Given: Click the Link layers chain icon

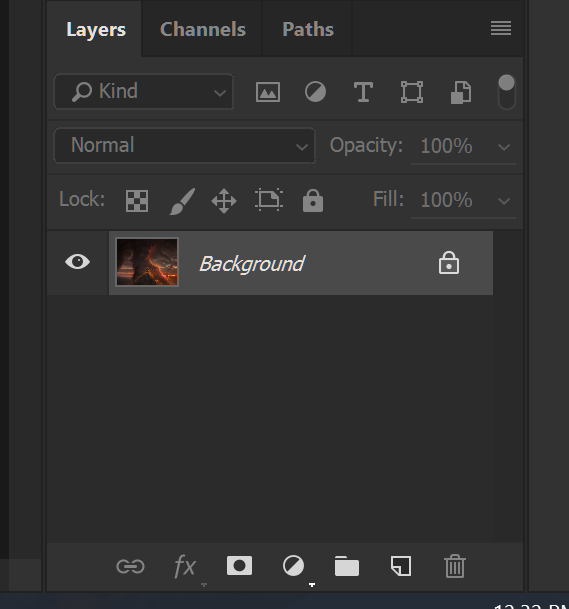Looking at the screenshot, I should pyautogui.click(x=131, y=566).
